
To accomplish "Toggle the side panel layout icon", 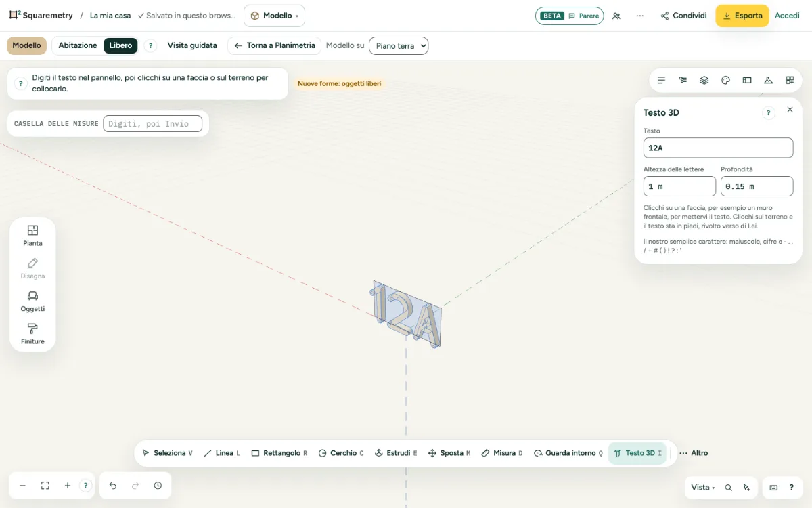I will point(747,80).
